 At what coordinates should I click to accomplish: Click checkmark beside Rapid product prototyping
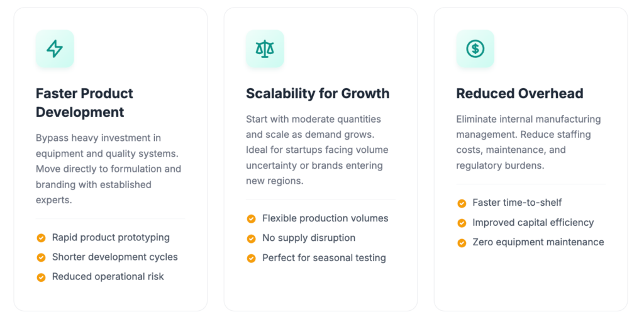(x=42, y=238)
